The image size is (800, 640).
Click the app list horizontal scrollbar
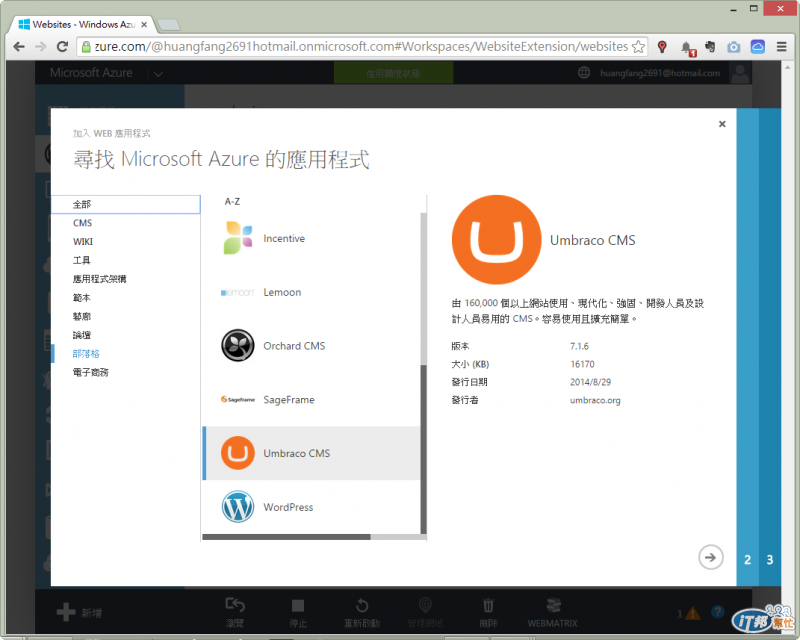(286, 537)
